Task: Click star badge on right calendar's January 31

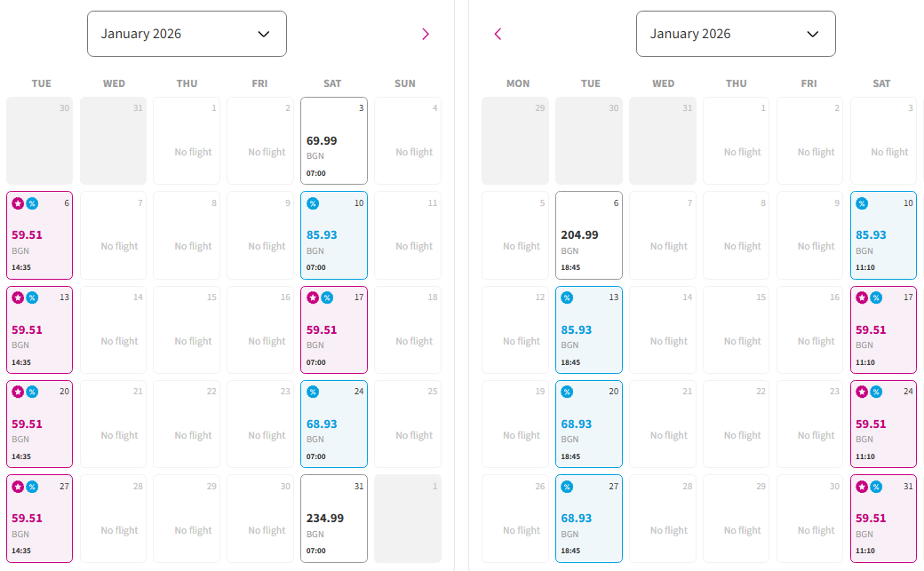Action: (x=862, y=487)
